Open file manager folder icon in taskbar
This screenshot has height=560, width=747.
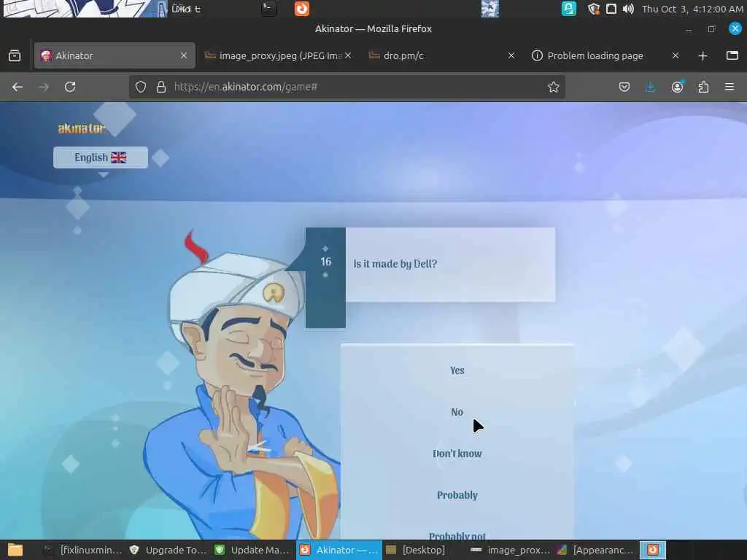[x=15, y=550]
